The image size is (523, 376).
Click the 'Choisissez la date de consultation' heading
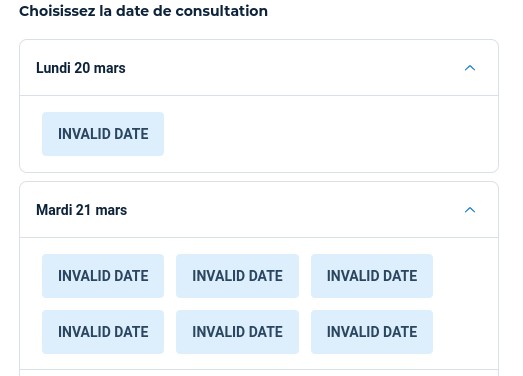tap(143, 11)
